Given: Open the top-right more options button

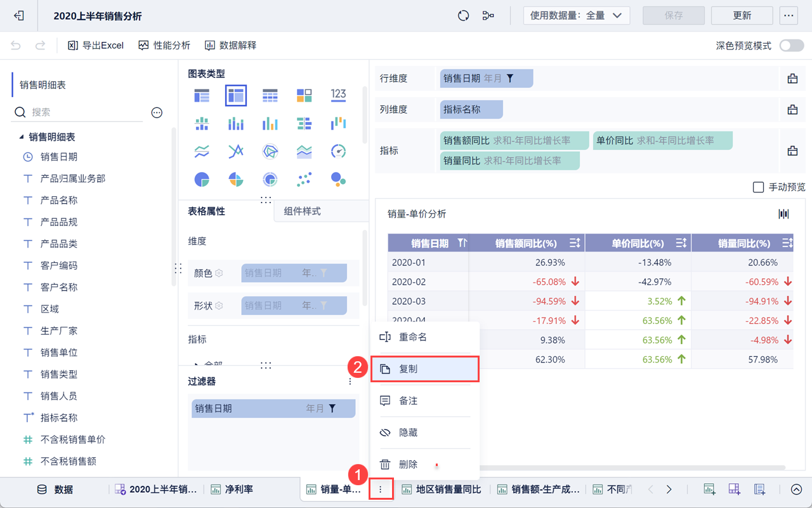Looking at the screenshot, I should (x=789, y=16).
